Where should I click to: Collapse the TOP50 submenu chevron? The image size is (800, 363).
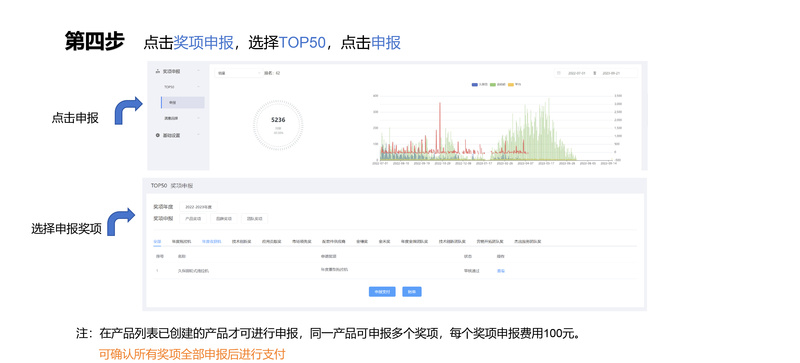(x=198, y=86)
